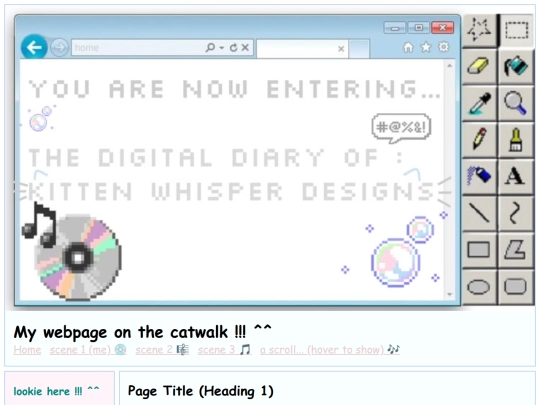Pick the Polygon shape tool
Viewport: 540px width, 405px height.
click(516, 250)
